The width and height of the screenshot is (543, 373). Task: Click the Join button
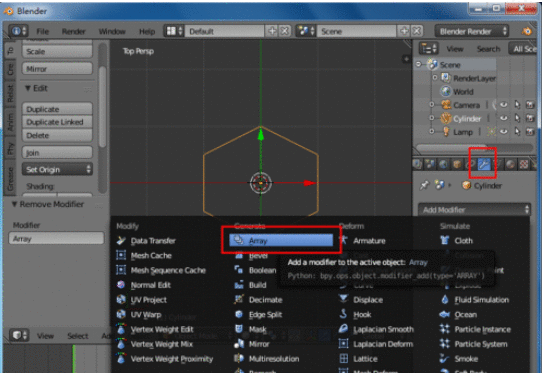[57, 152]
